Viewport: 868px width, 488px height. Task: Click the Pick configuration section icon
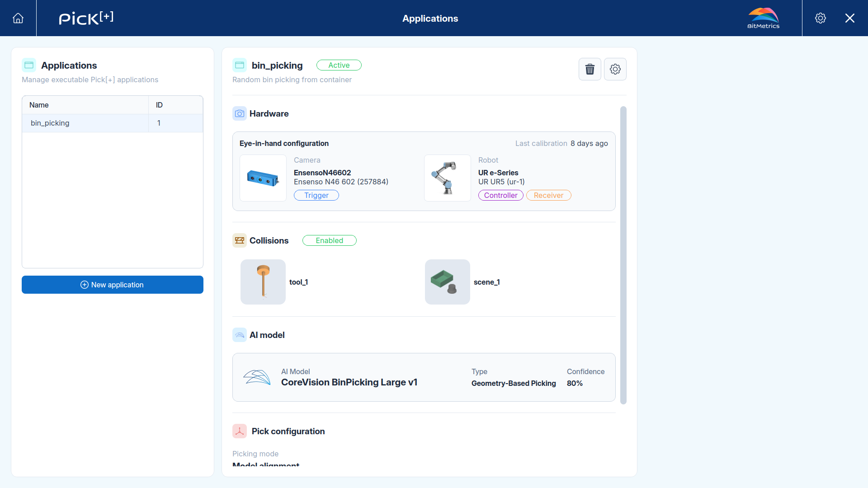tap(240, 431)
